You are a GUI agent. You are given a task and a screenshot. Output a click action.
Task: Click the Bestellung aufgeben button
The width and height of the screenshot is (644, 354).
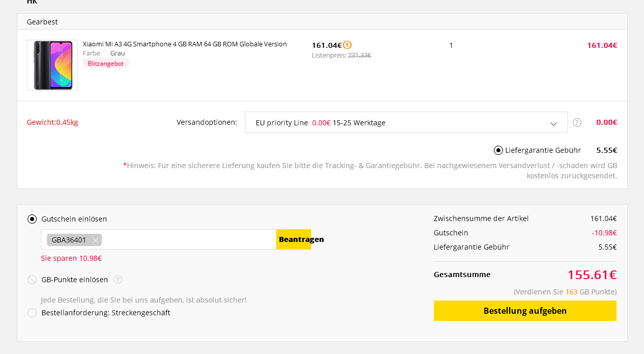525,311
